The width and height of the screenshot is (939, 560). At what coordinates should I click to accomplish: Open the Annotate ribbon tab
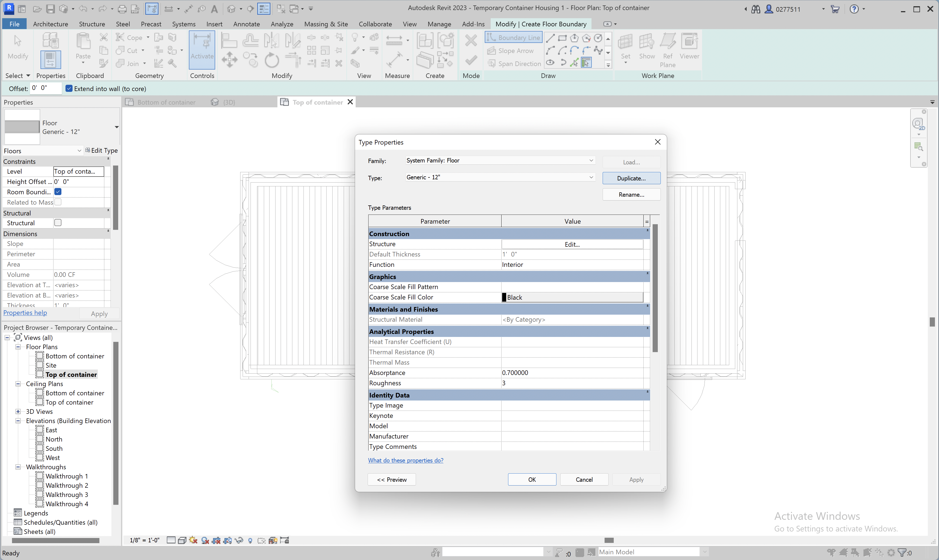246,24
